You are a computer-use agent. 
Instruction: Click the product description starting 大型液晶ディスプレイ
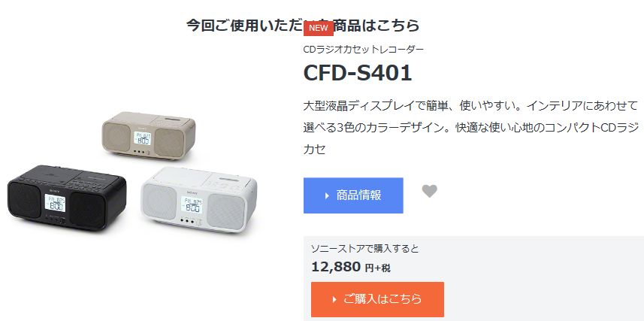(x=470, y=127)
